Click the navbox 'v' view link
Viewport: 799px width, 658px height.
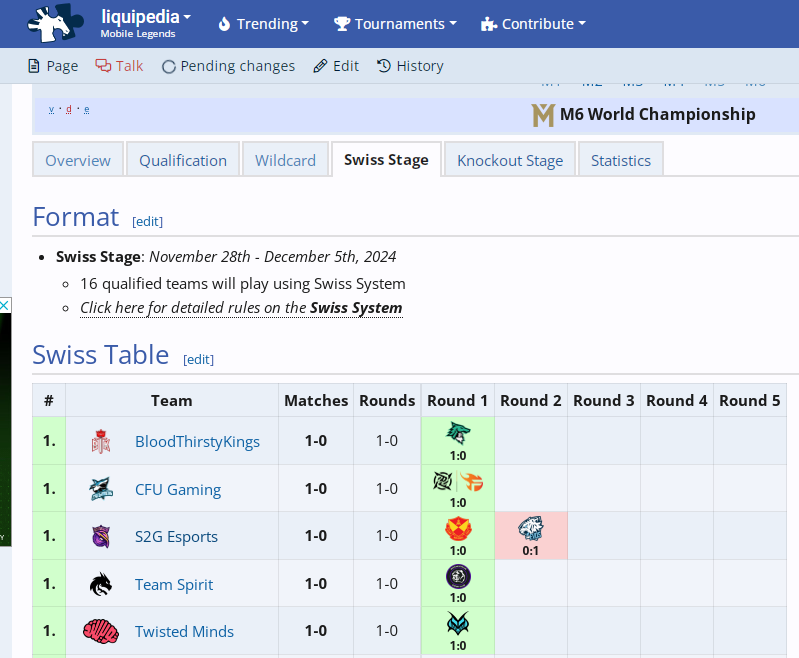click(x=51, y=109)
